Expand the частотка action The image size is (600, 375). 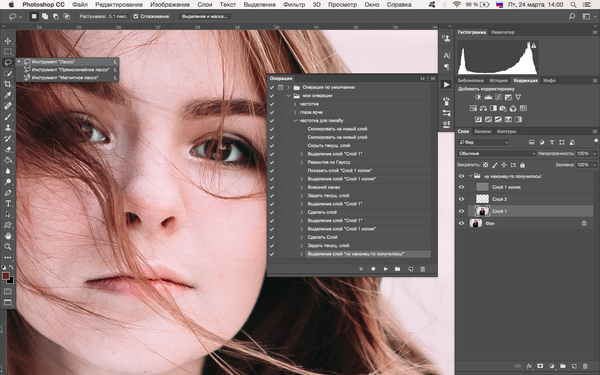(295, 104)
